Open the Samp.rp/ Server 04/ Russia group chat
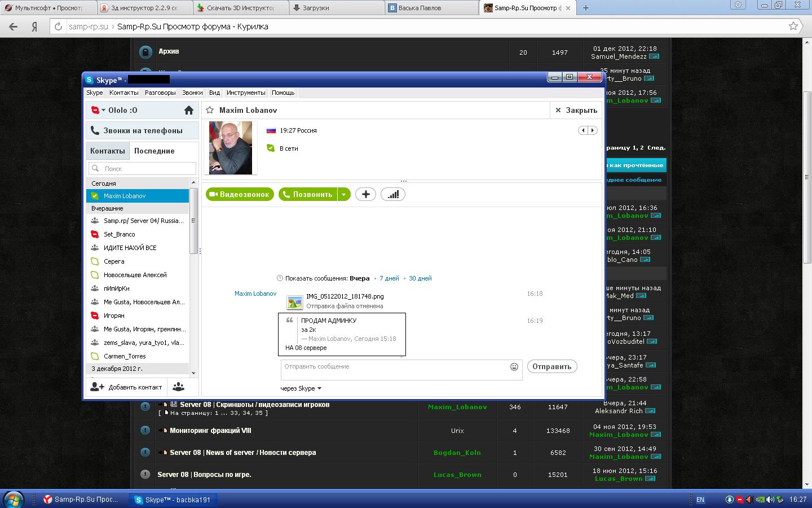Screen dimensions: 812x508 click(138, 221)
